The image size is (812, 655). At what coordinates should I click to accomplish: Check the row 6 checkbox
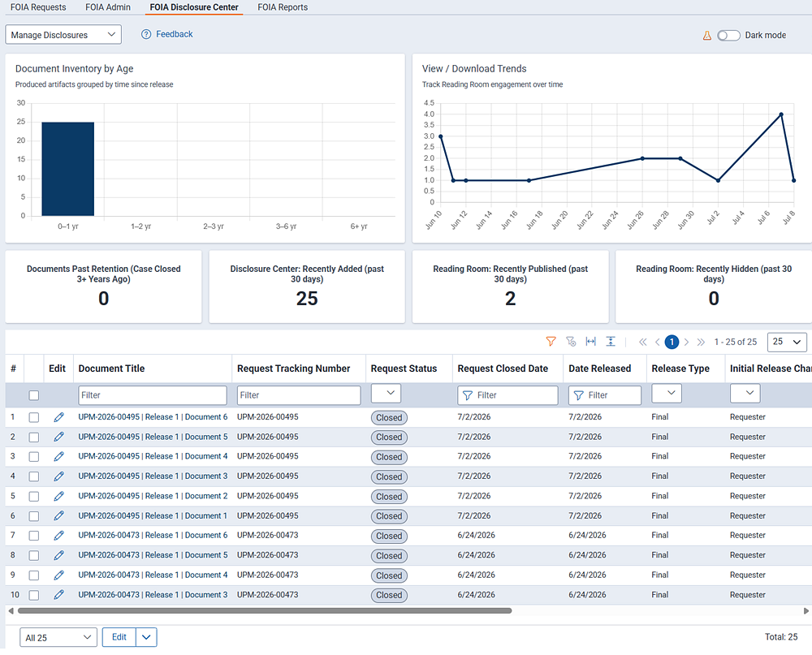coord(33,515)
